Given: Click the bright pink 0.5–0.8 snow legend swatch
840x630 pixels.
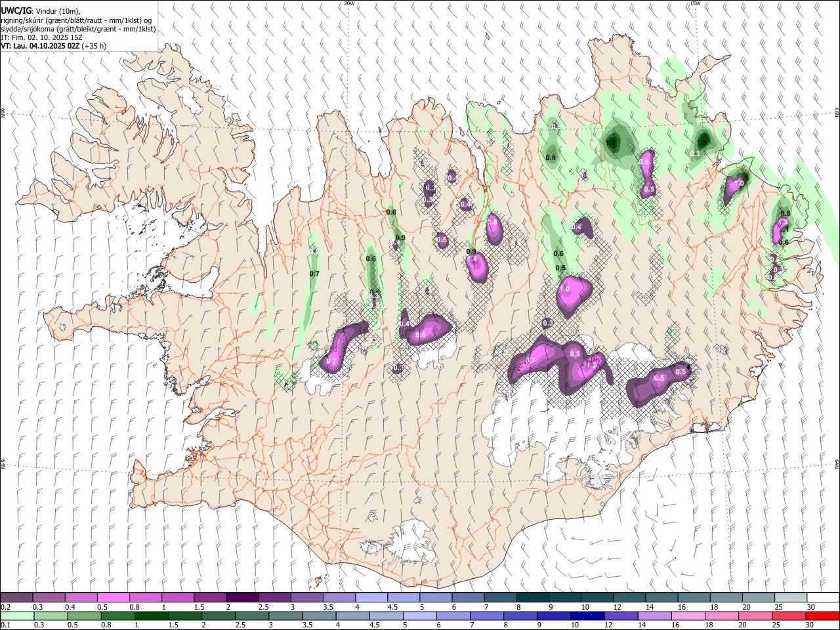Looking at the screenshot, I should 114,598.
